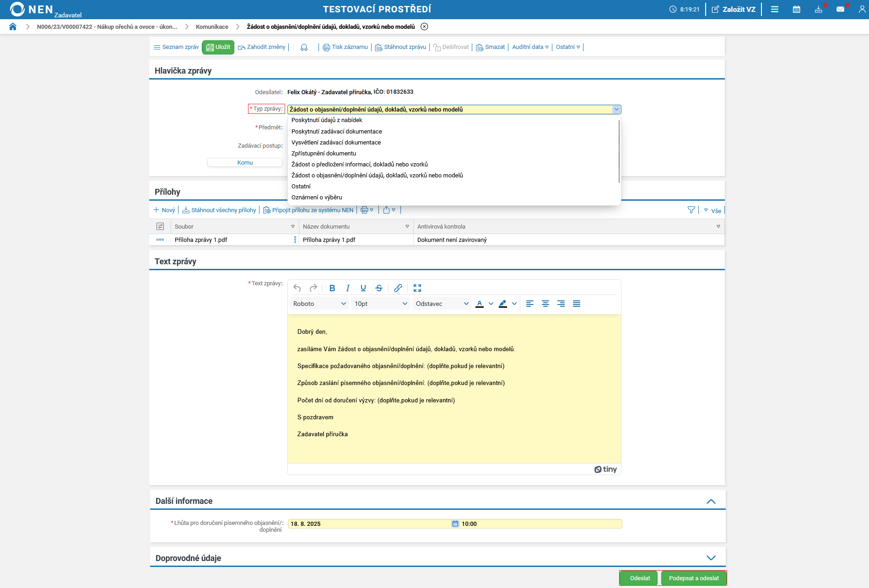Toggle strikethrough formatting
This screenshot has width=869, height=588.
click(379, 288)
